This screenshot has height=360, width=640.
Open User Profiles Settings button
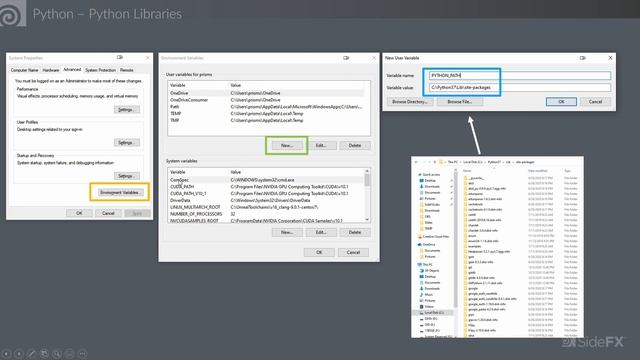click(x=127, y=142)
